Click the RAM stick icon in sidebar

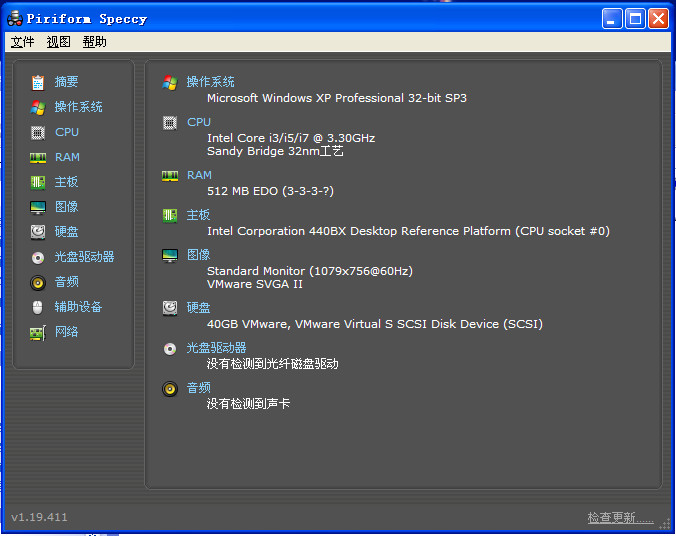(x=38, y=158)
